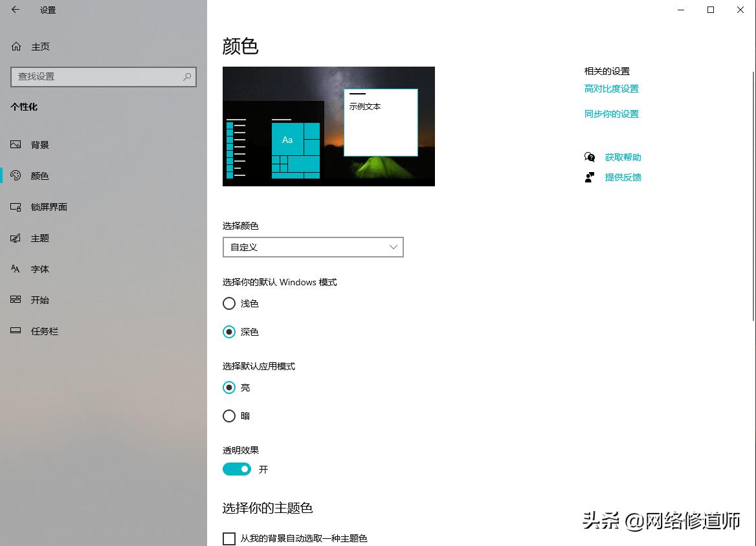Click 提供反馈 (Give feedback)

point(622,177)
